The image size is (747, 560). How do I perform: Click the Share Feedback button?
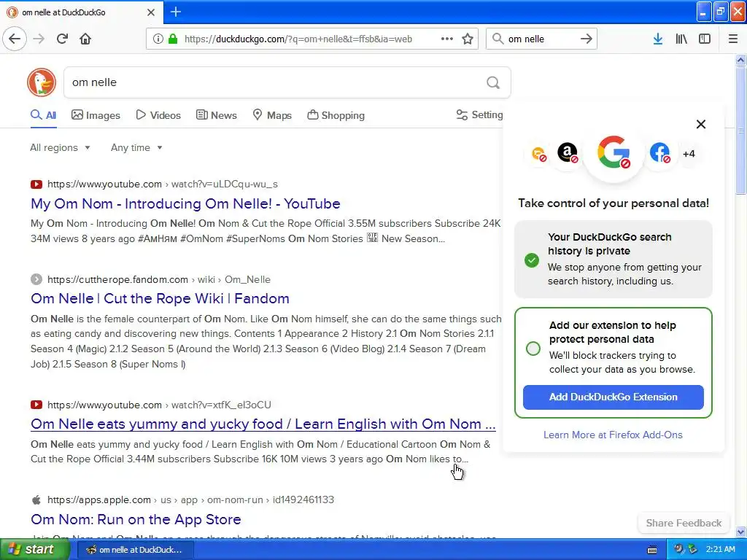coord(684,523)
